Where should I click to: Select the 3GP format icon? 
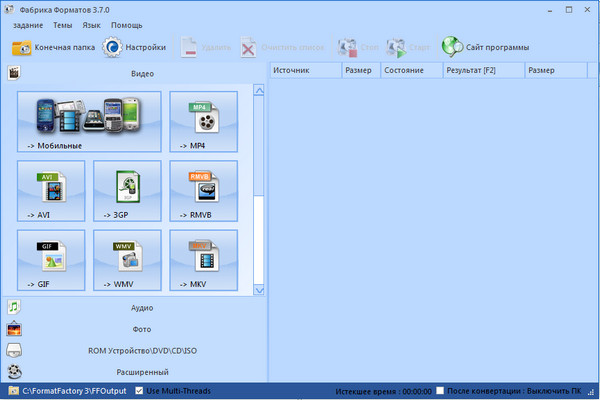click(127, 190)
